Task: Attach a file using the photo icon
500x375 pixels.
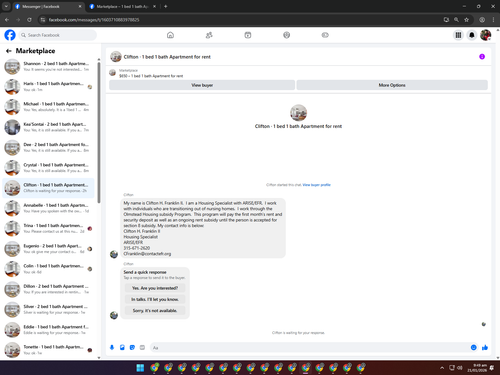Action: [x=122, y=347]
